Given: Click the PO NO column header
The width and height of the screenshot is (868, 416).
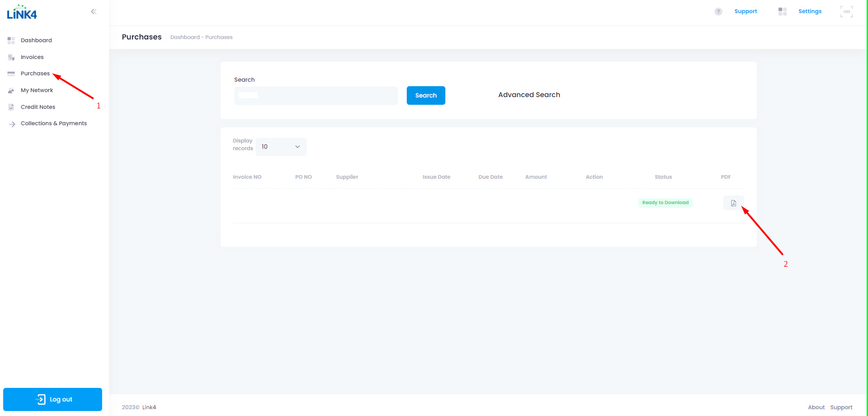Looking at the screenshot, I should tap(303, 177).
